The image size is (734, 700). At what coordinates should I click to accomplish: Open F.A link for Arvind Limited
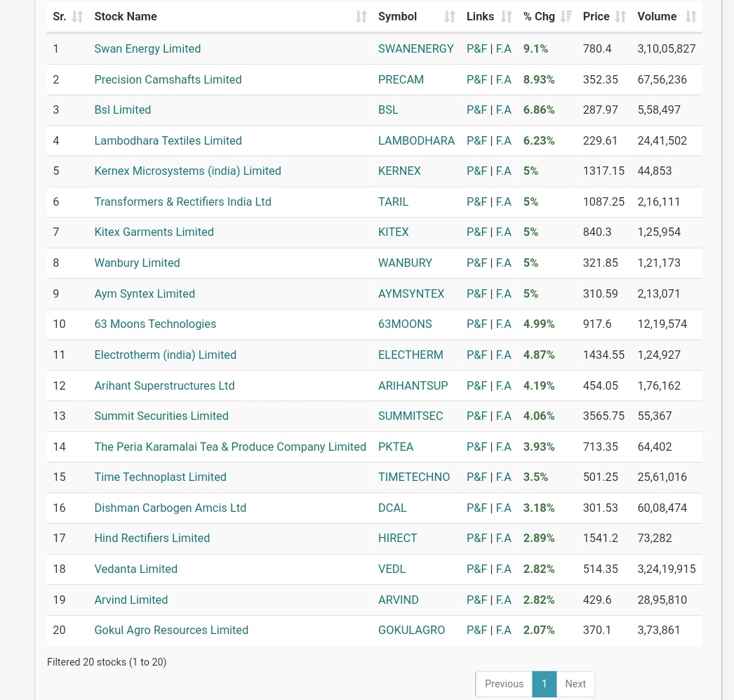pyautogui.click(x=503, y=599)
